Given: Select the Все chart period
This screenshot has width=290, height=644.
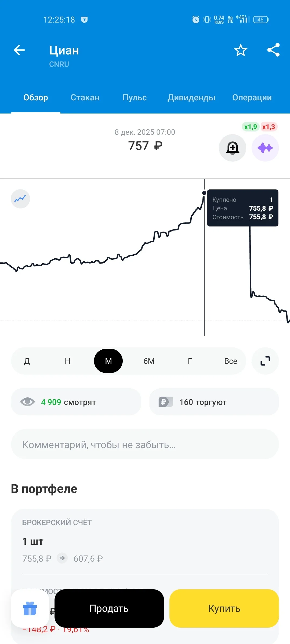Looking at the screenshot, I should click(x=231, y=361).
